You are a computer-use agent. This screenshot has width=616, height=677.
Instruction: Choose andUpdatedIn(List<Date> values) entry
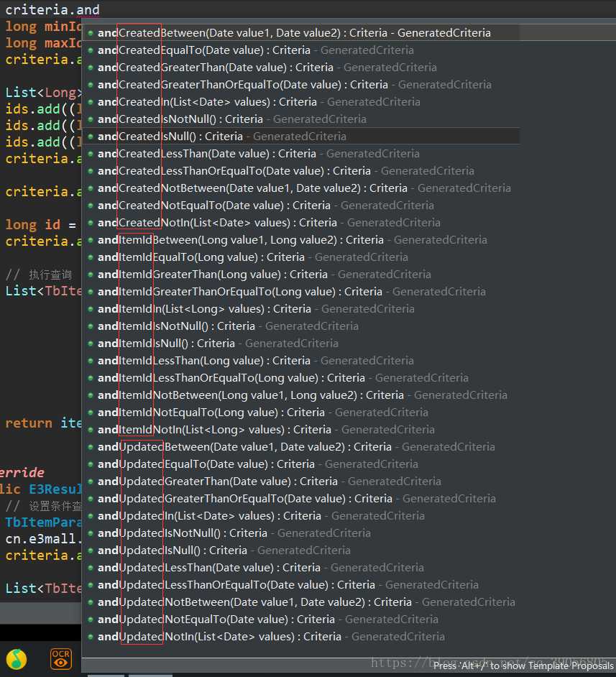[300, 517]
